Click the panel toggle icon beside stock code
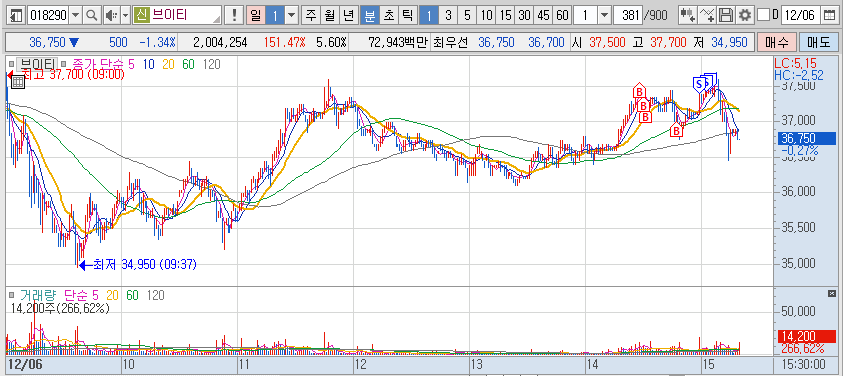This screenshot has height=376, width=843. tap(17, 15)
